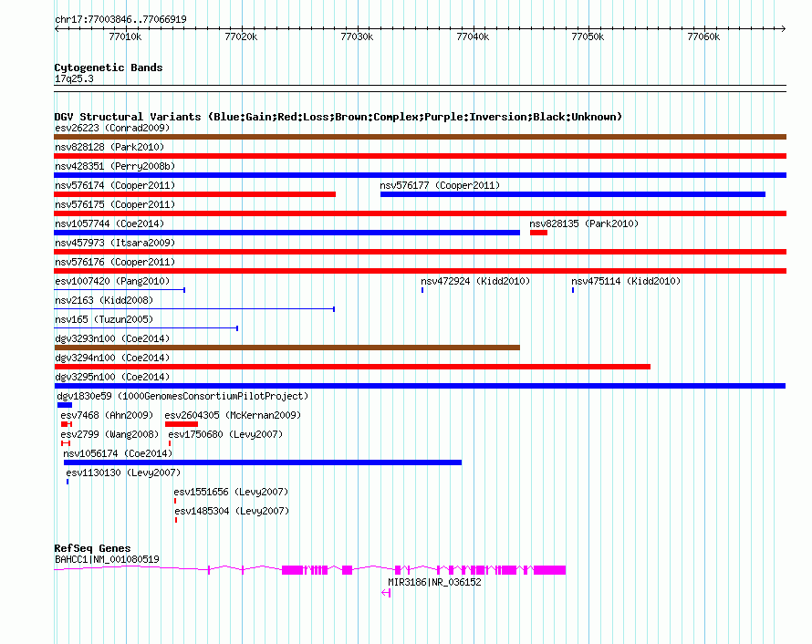Click the esv1750680 (Levy2007) label

(225, 434)
